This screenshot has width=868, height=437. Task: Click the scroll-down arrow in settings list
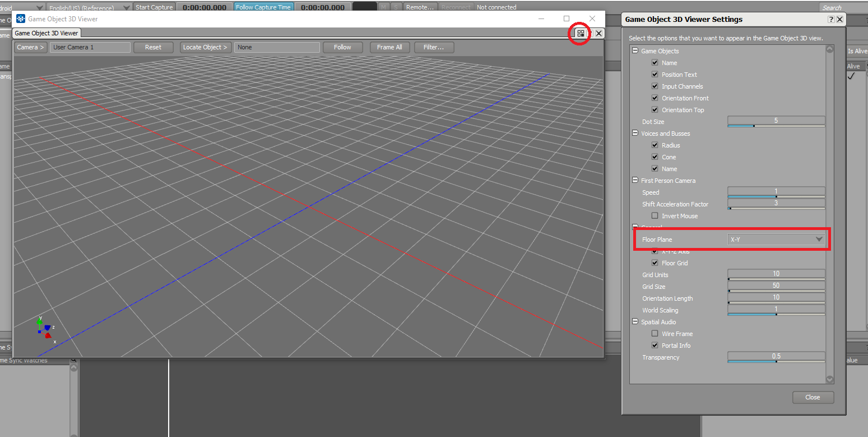click(830, 379)
